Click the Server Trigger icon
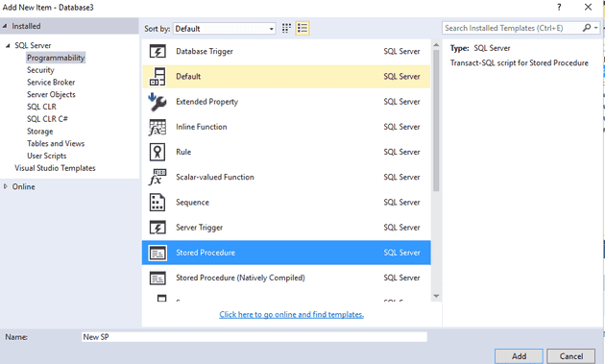The width and height of the screenshot is (605, 364). pyautogui.click(x=157, y=228)
